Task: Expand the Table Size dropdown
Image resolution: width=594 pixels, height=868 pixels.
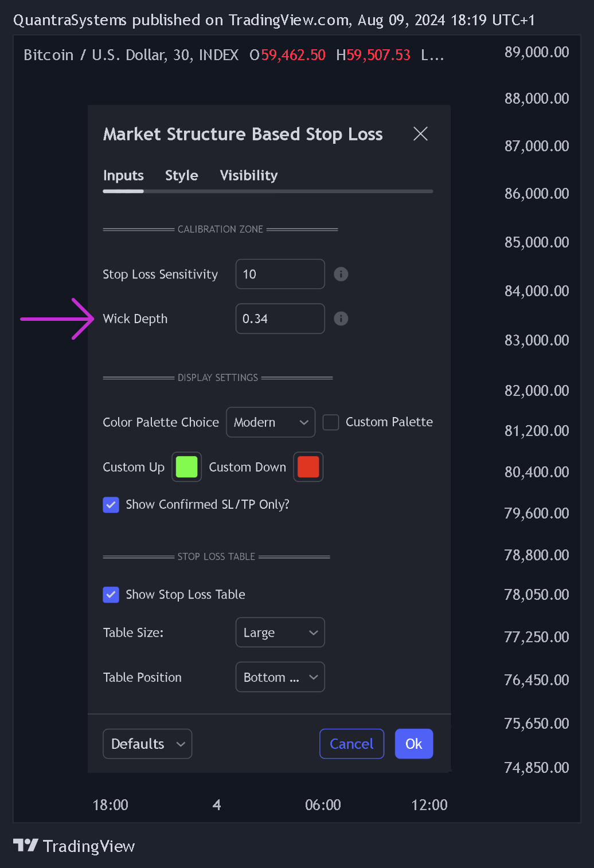Action: tap(280, 633)
